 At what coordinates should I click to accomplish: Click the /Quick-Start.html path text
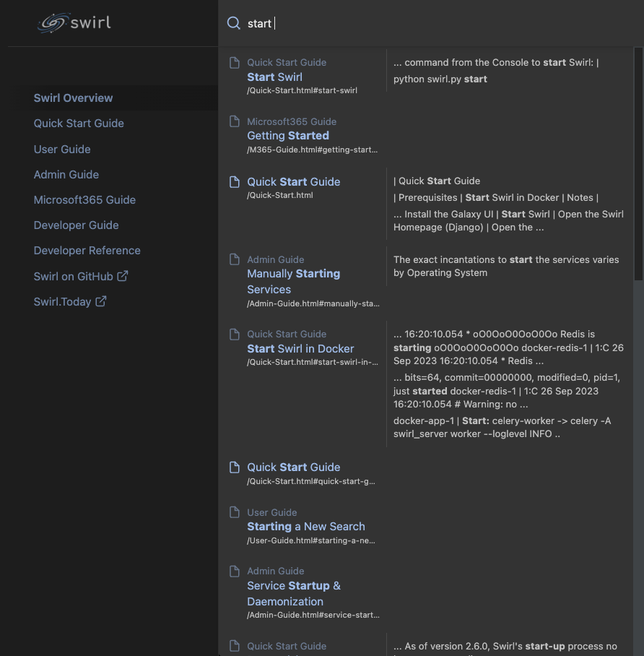pos(279,195)
